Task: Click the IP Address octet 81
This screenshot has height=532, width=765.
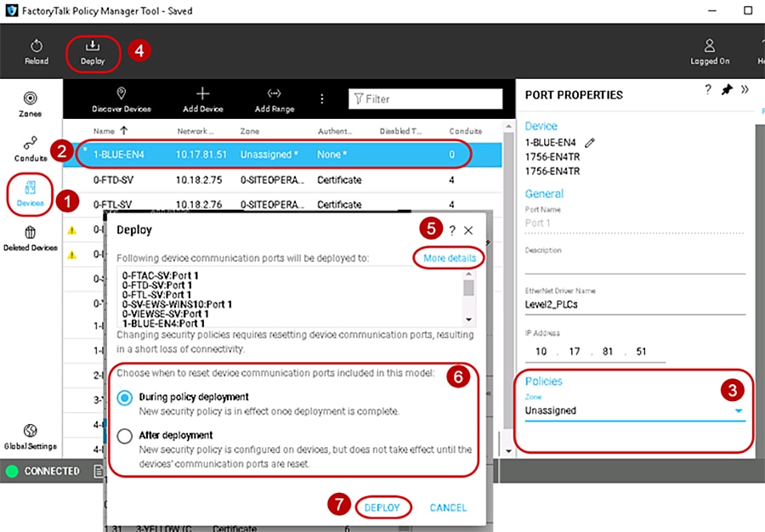Action: (x=607, y=352)
